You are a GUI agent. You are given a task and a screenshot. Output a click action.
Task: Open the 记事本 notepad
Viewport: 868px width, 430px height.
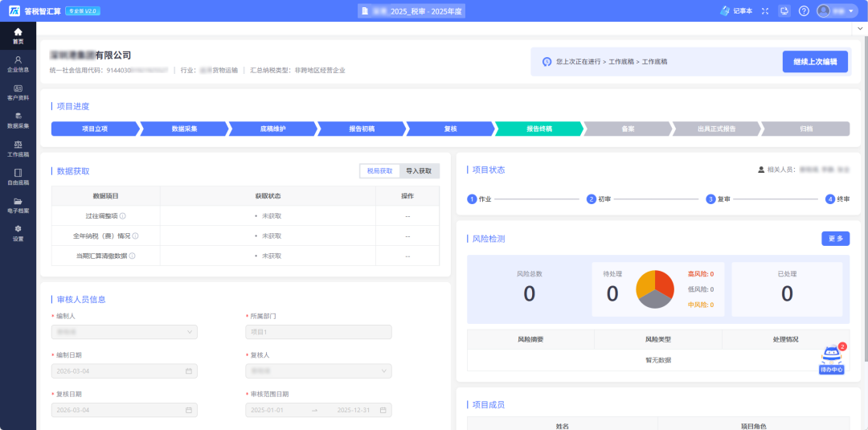pos(736,11)
